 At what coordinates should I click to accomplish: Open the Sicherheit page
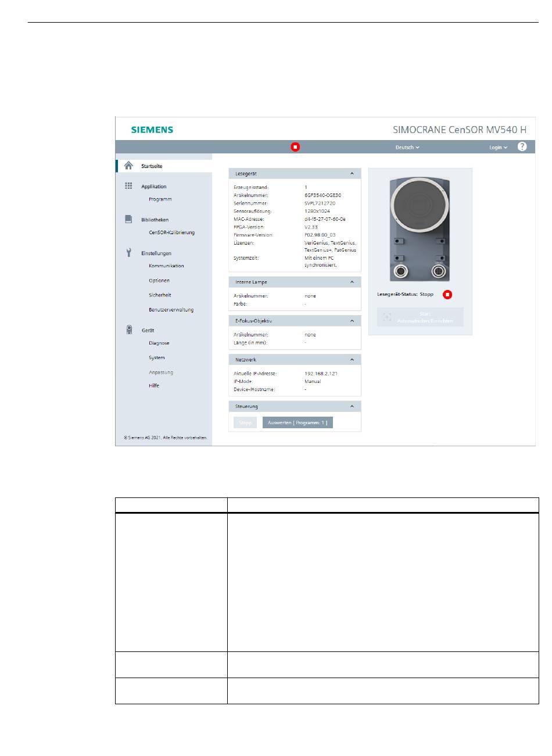click(160, 295)
